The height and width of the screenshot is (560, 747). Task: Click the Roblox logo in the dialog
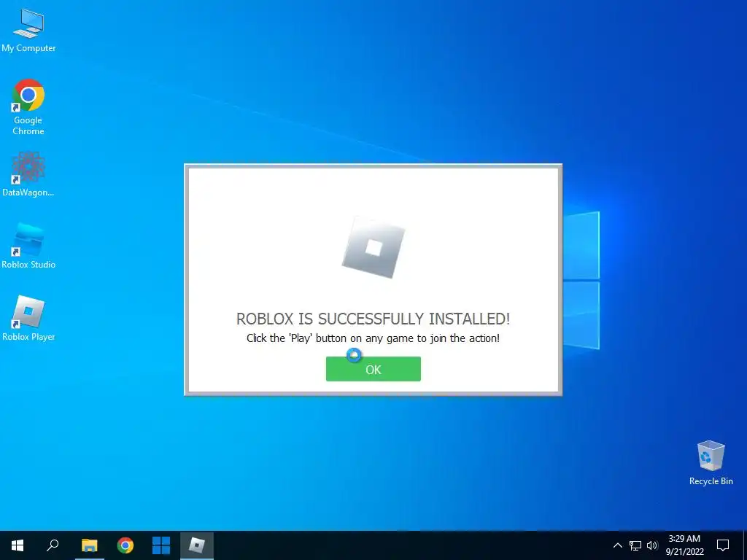373,247
